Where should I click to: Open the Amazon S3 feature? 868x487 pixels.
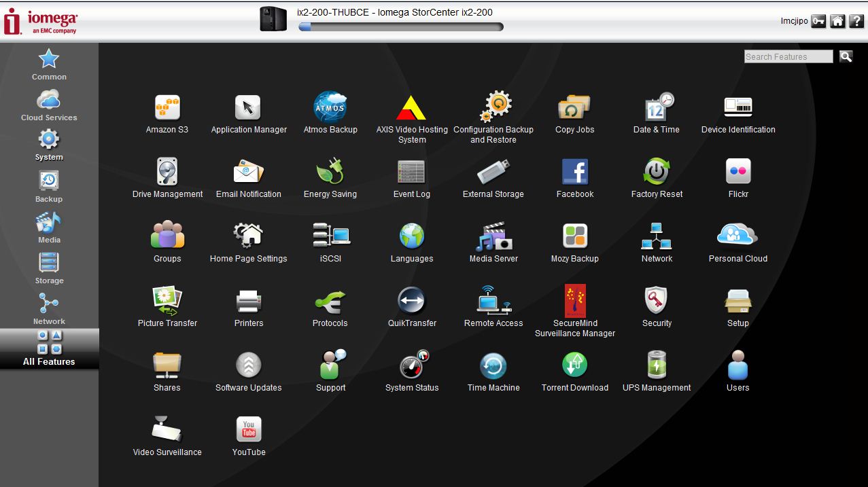[167, 113]
